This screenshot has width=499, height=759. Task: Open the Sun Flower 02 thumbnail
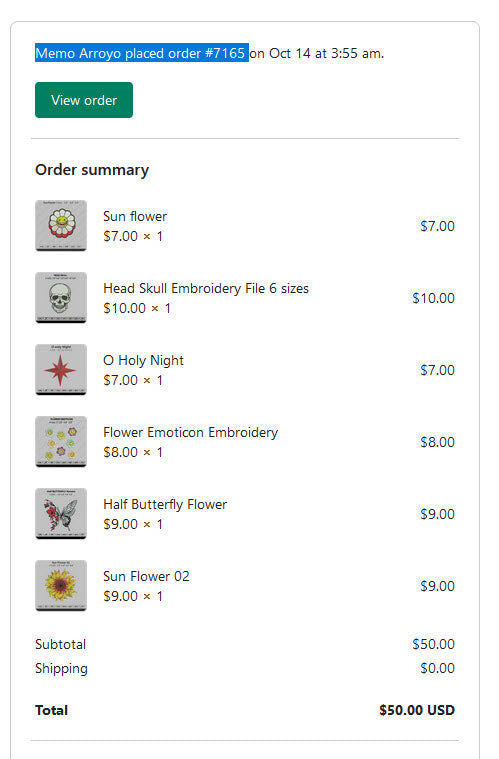[61, 586]
